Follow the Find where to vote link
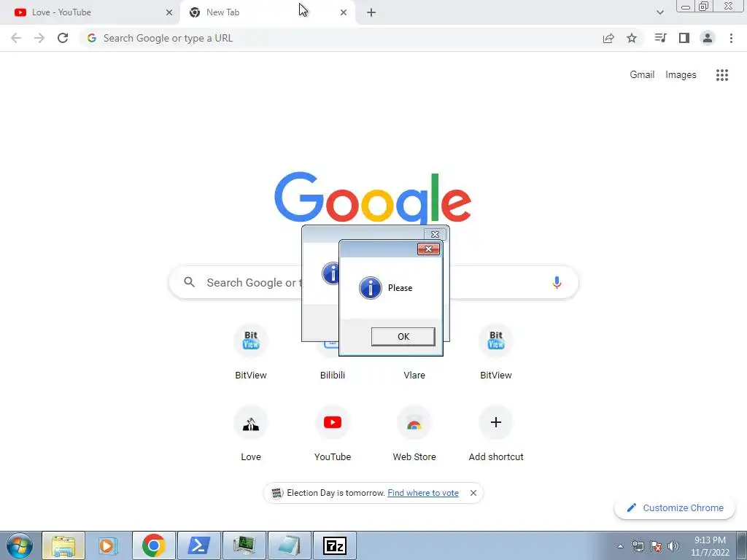The image size is (747, 560). coord(423,493)
